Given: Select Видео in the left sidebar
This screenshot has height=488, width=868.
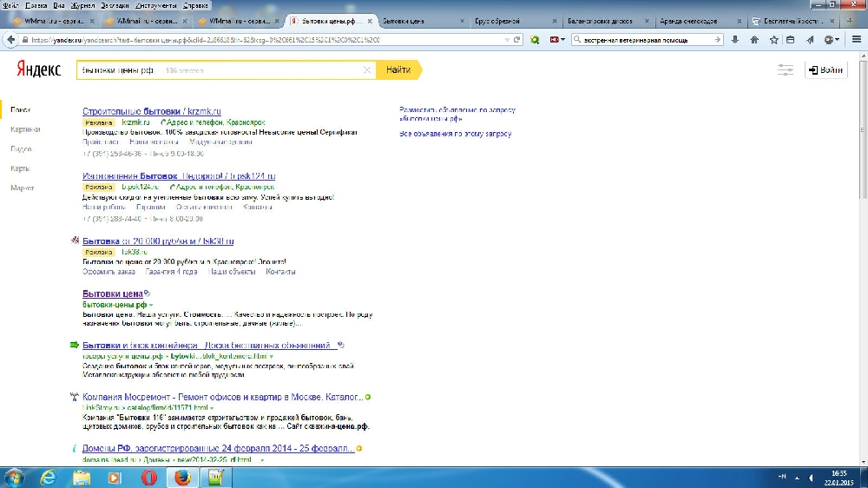Looking at the screenshot, I should tap(21, 149).
